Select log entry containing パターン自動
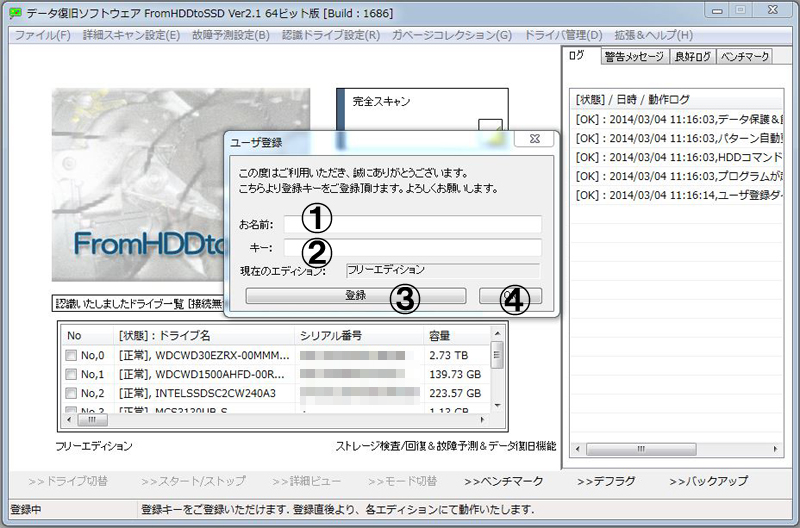 point(678,138)
